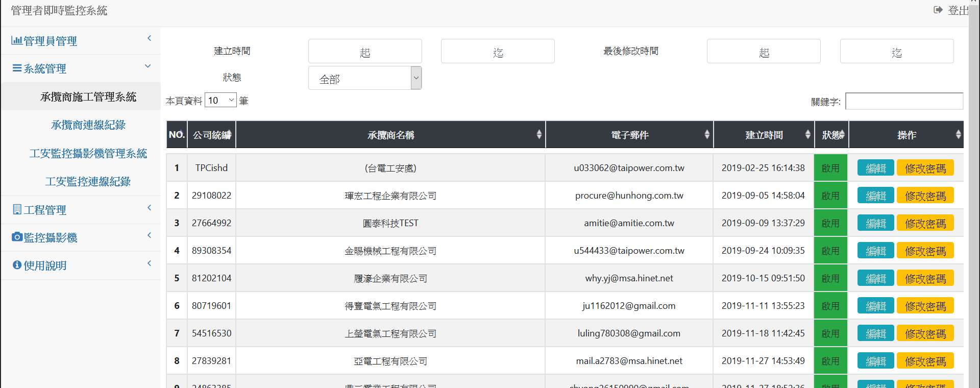This screenshot has width=980, height=388.
Task: Select email amitie@amitie.com.tw
Action: [x=629, y=223]
